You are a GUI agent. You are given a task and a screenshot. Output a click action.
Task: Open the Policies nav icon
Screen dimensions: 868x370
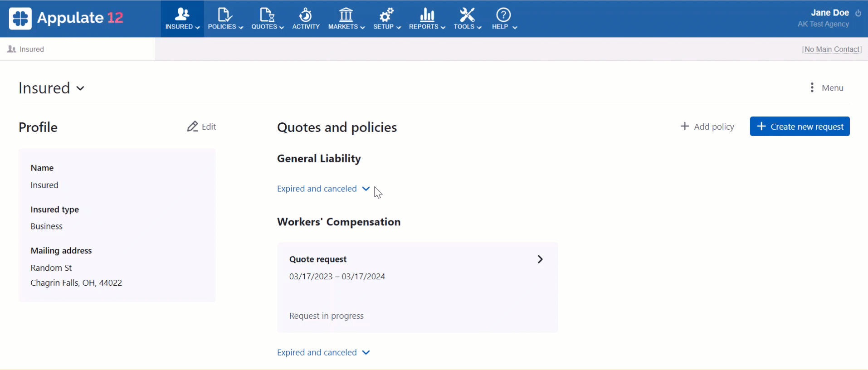pos(225,15)
